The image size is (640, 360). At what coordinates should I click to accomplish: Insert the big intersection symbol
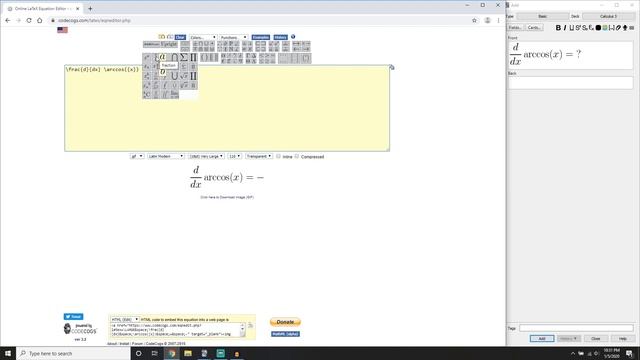pyautogui.click(x=174, y=57)
